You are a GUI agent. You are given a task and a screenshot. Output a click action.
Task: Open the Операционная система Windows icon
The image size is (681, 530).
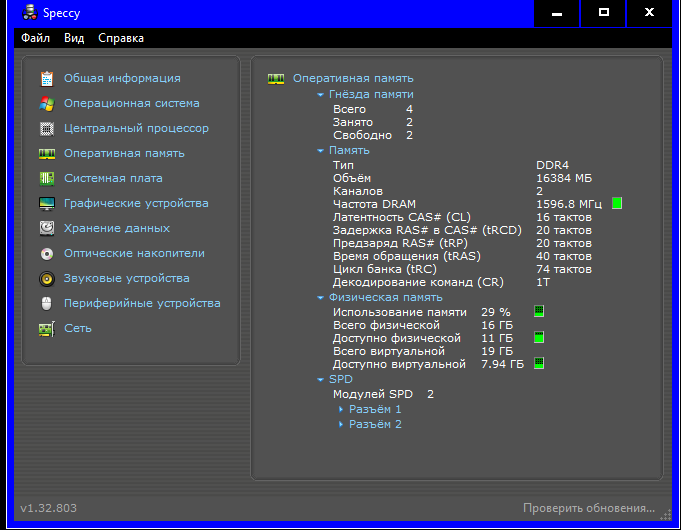[46, 103]
